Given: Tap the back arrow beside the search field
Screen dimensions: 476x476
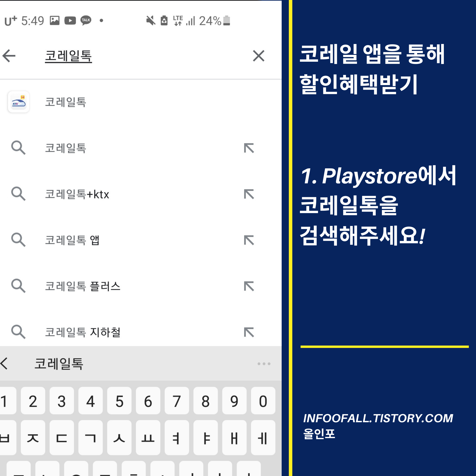Looking at the screenshot, I should (9, 56).
